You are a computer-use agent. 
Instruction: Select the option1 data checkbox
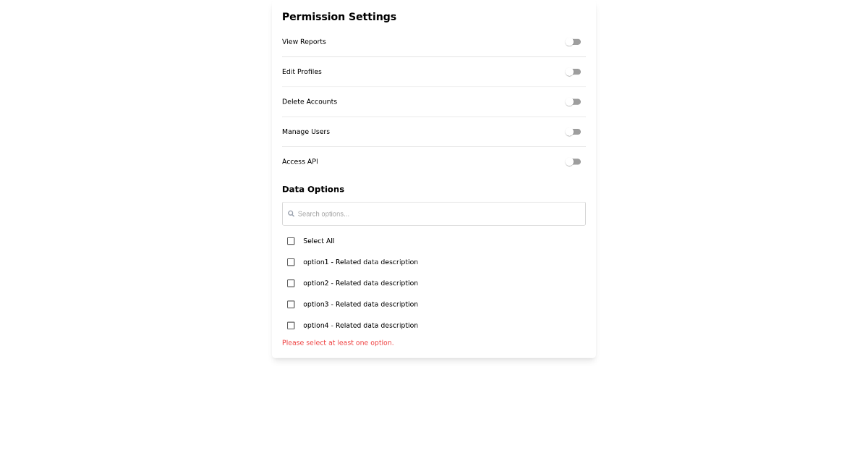(291, 262)
